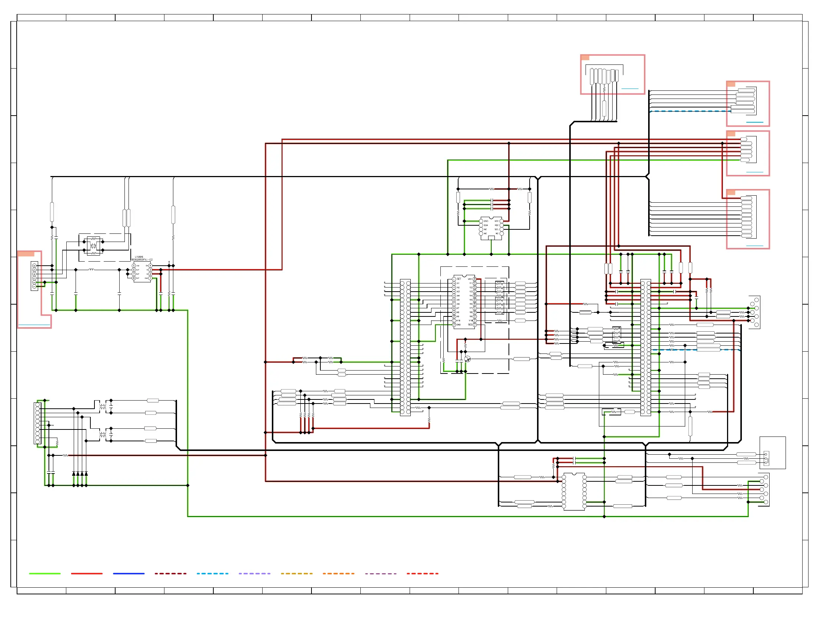Select the SCL pin on the 8-pin IC
Viewport: 840px width, 624px height.
[501, 229]
